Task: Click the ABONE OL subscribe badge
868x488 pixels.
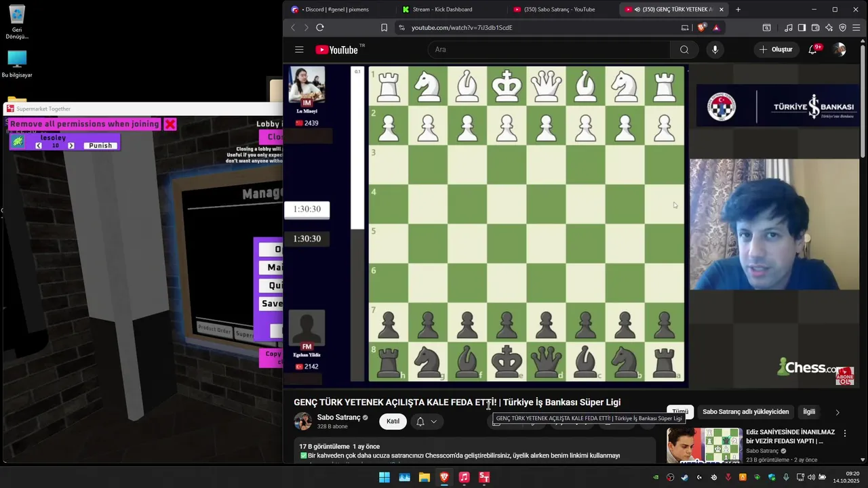Action: (845, 376)
